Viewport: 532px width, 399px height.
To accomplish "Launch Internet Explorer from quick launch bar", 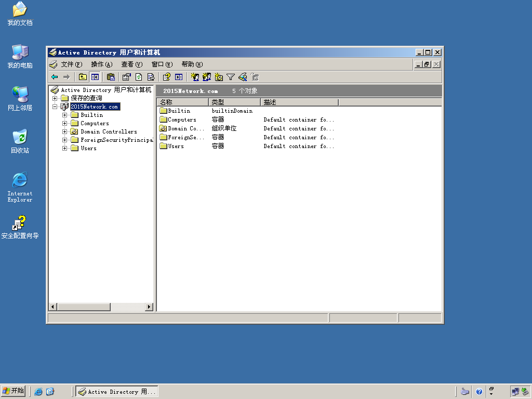I will click(38, 392).
